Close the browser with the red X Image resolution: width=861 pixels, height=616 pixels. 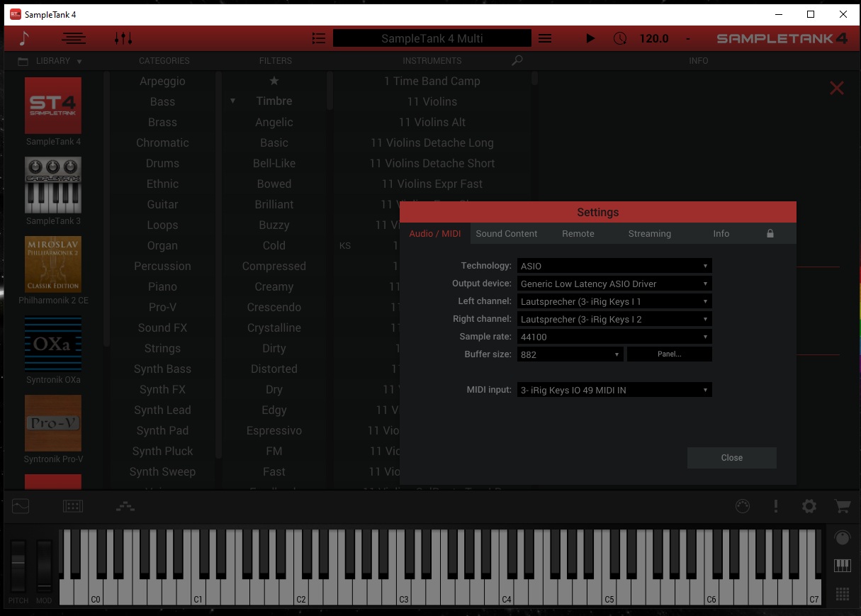pos(837,88)
